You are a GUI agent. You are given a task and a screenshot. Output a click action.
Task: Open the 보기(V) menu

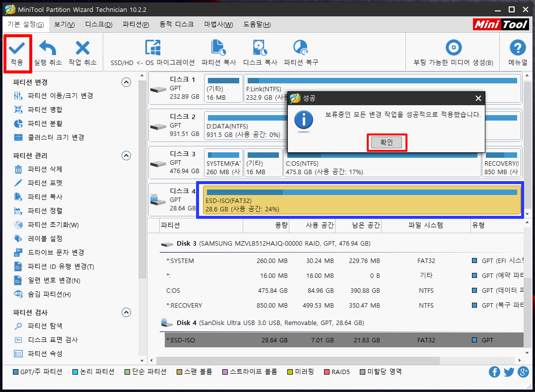65,25
